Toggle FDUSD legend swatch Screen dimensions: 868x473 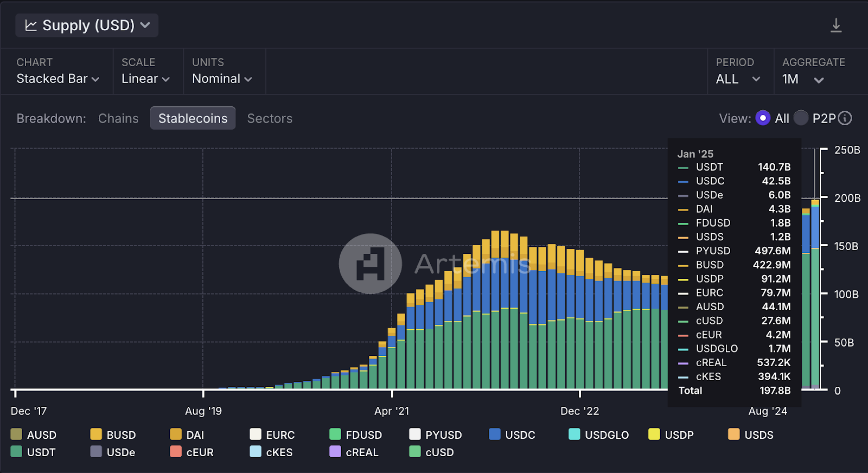click(335, 434)
